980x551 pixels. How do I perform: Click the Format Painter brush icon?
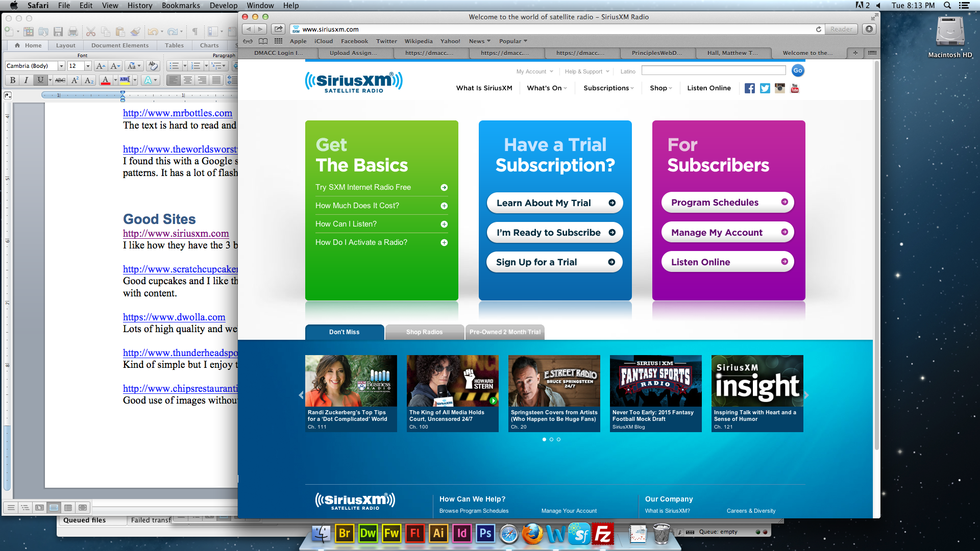[135, 32]
